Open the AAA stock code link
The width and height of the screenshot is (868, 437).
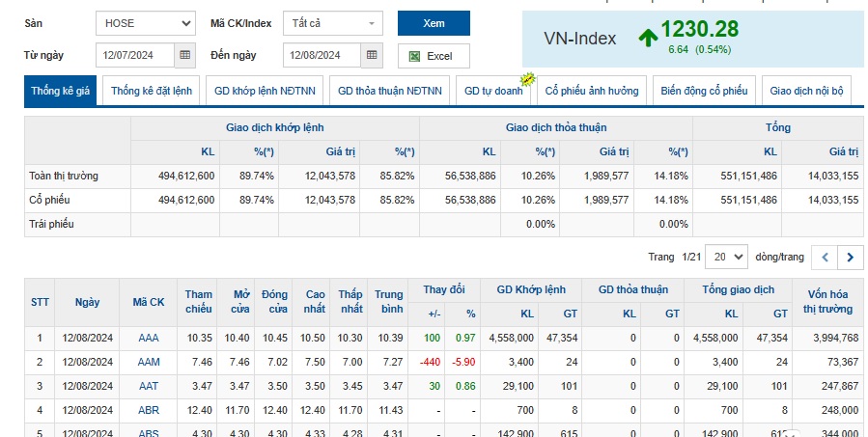pos(148,338)
